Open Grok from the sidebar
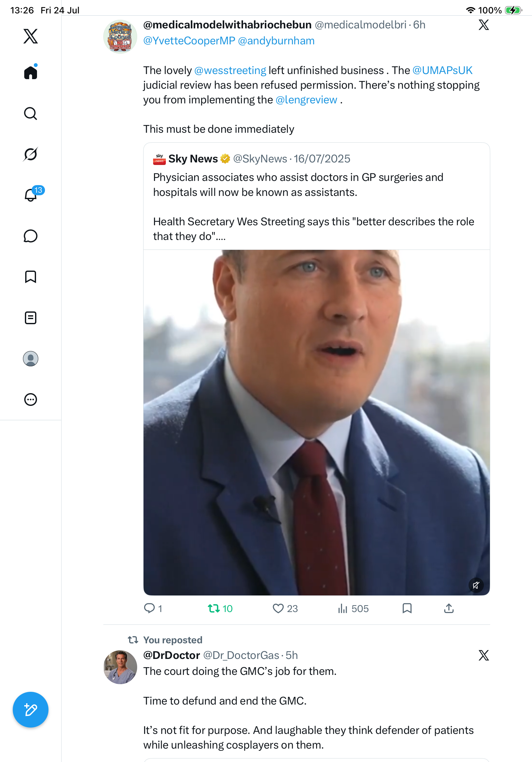Viewport: 532px width, 762px height. pyautogui.click(x=31, y=154)
